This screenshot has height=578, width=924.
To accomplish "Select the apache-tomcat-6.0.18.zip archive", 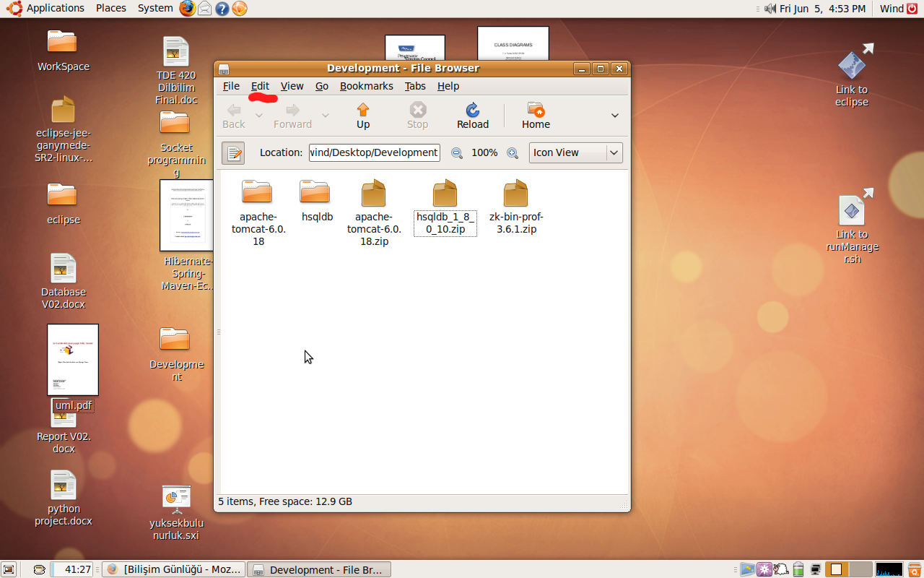I will pos(374,213).
